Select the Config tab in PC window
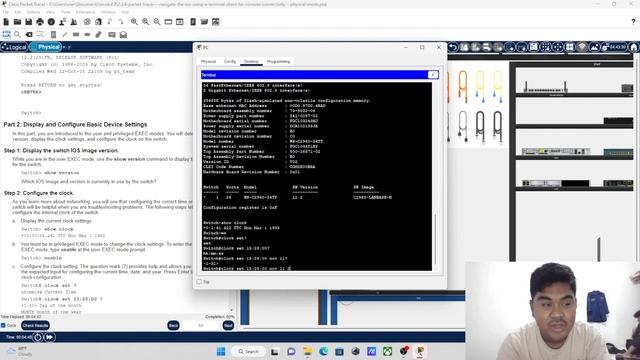 tap(230, 61)
